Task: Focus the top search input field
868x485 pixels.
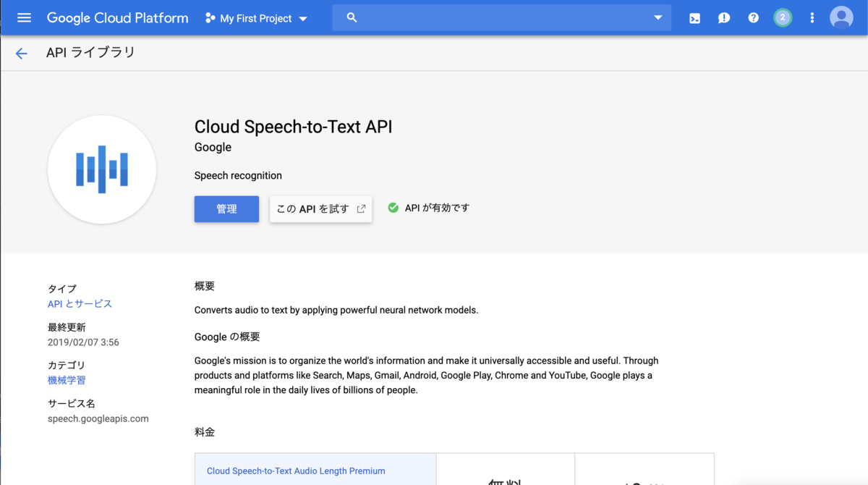Action: (501, 17)
